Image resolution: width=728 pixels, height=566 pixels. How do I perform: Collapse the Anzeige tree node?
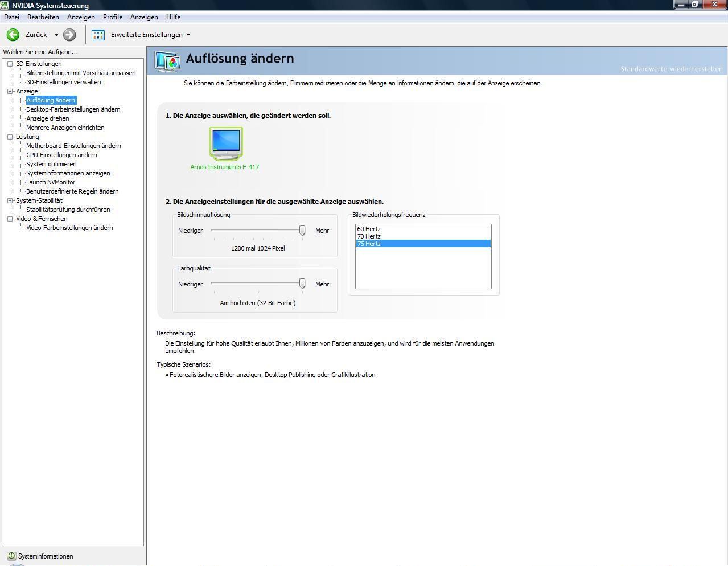[10, 91]
